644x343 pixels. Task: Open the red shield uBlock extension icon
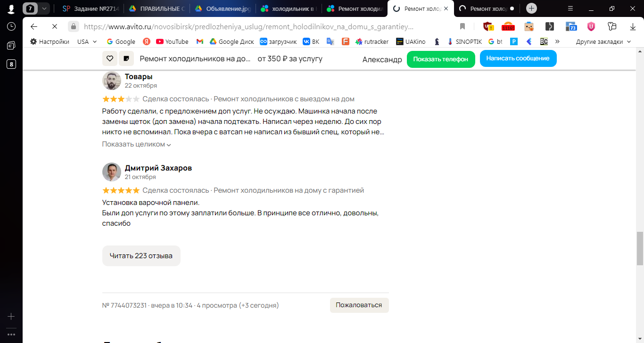point(488,26)
